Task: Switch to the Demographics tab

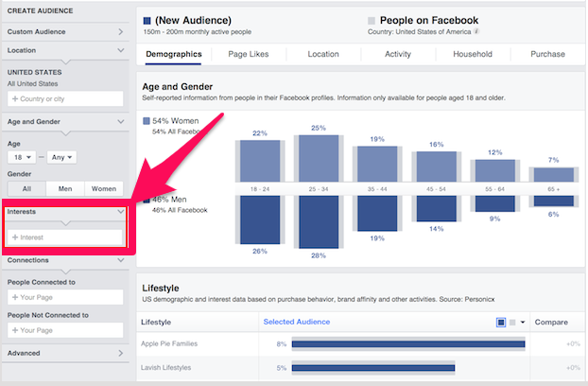Action: (174, 54)
